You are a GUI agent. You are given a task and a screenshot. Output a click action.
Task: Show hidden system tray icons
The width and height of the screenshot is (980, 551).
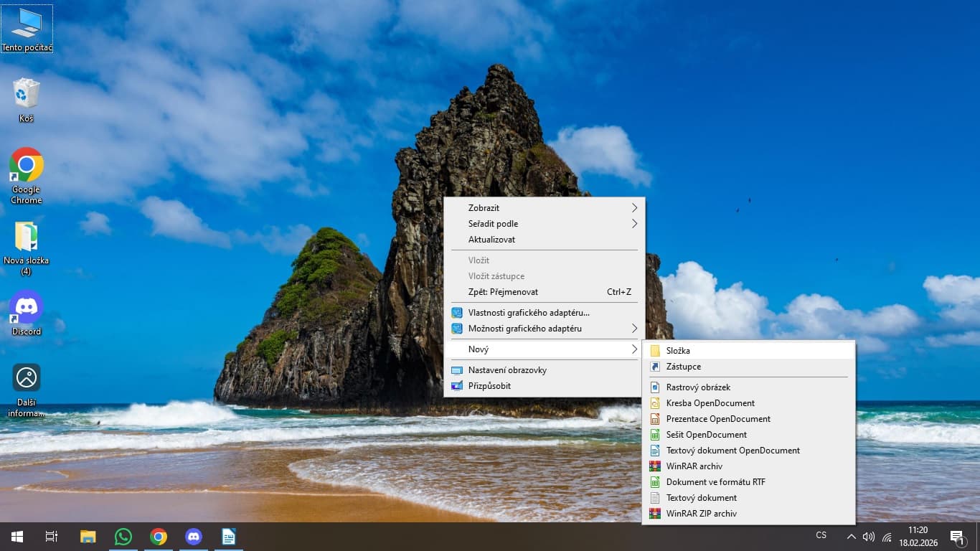tap(851, 537)
